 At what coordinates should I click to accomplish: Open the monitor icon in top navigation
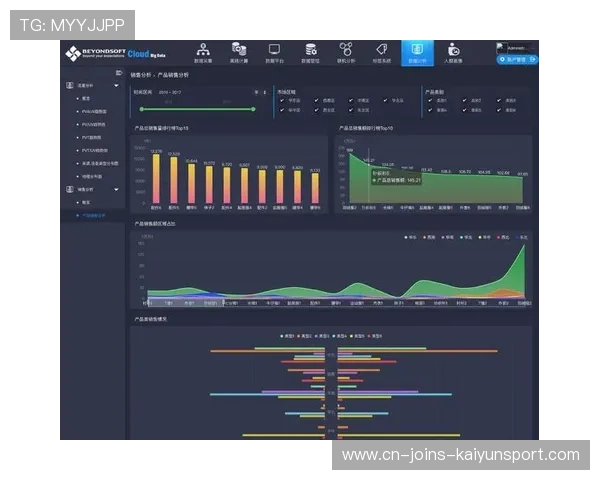point(273,52)
